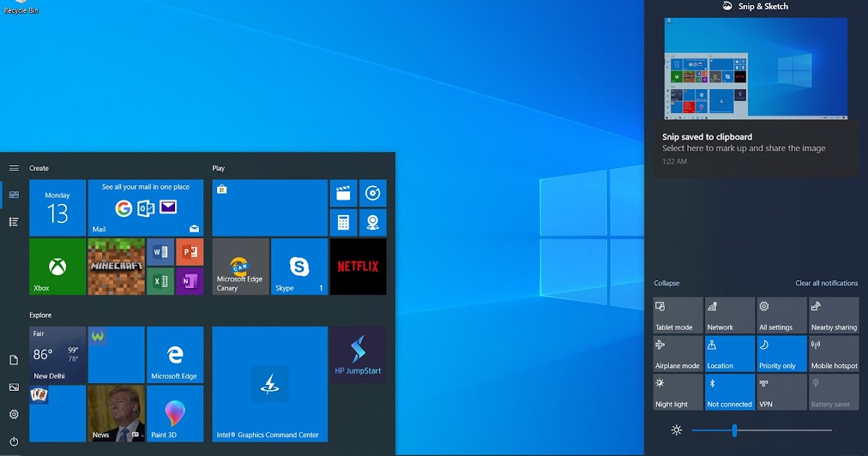Toggle Airplane mode quick action
This screenshot has height=456, width=868.
pos(678,353)
